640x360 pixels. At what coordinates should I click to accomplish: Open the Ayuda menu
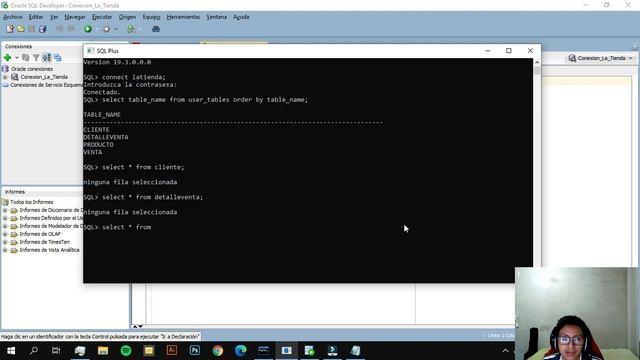pos(241,17)
